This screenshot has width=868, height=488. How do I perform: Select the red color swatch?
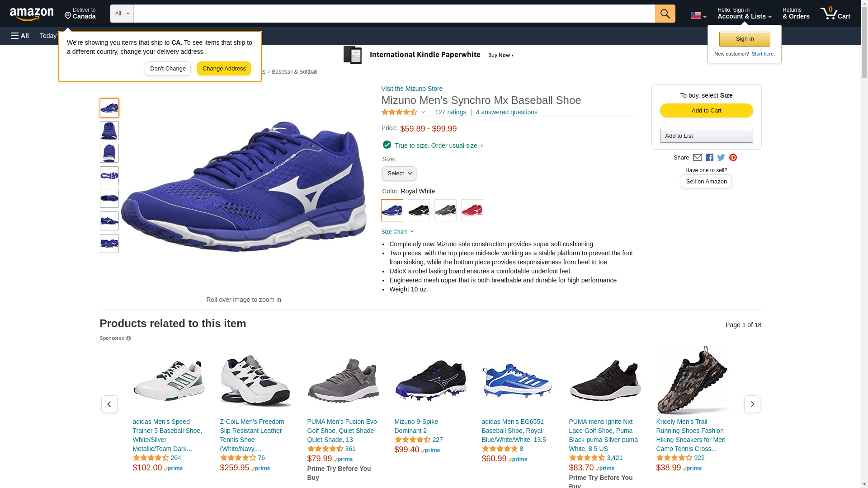[x=472, y=211]
